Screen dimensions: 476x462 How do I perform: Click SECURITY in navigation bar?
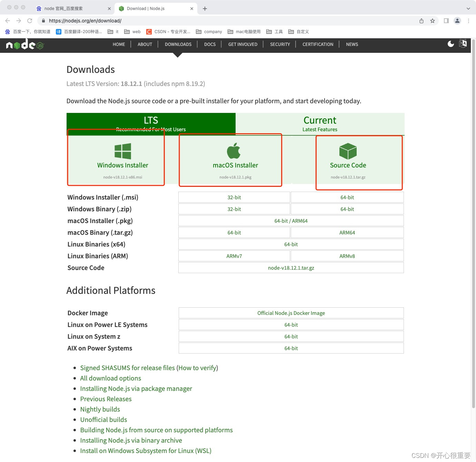[x=280, y=44]
